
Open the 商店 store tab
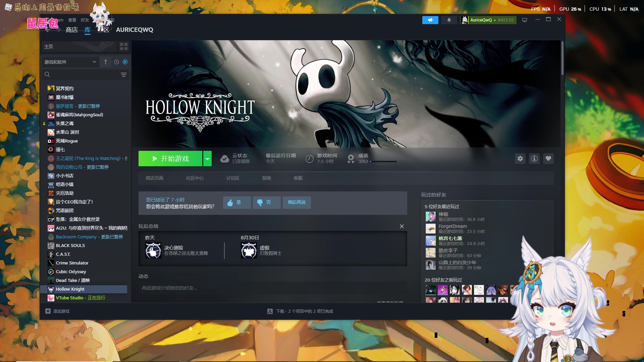(72, 30)
